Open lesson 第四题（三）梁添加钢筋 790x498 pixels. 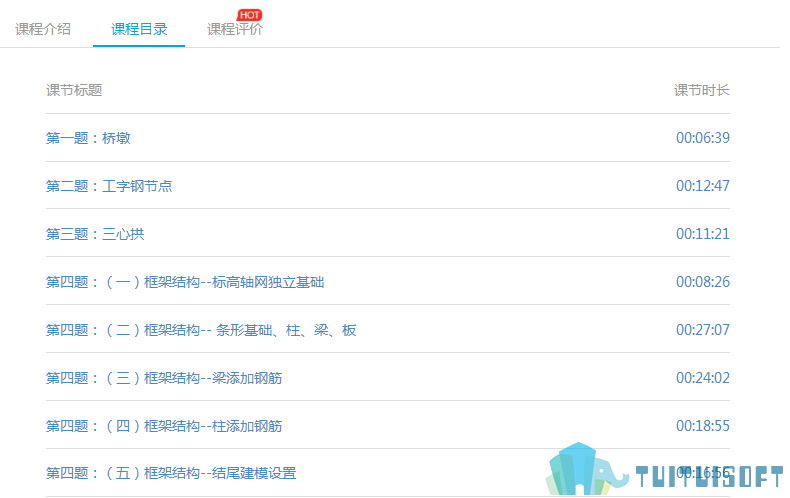pos(164,378)
